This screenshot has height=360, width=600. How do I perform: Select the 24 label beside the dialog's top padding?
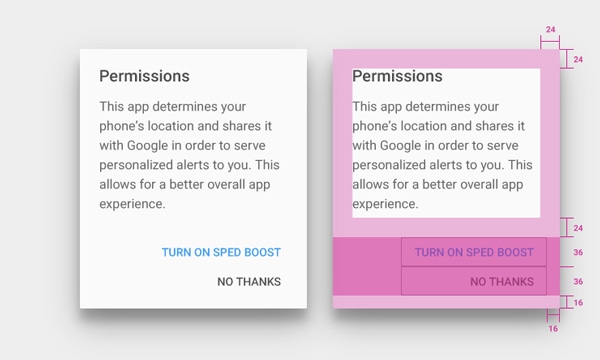[x=578, y=59]
